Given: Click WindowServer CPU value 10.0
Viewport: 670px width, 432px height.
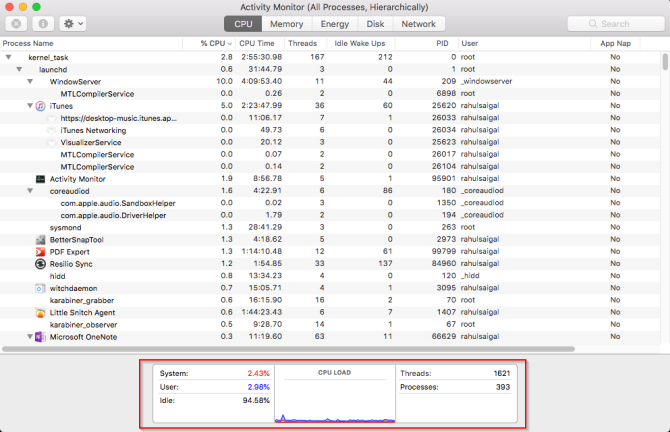Looking at the screenshot, I should click(224, 81).
